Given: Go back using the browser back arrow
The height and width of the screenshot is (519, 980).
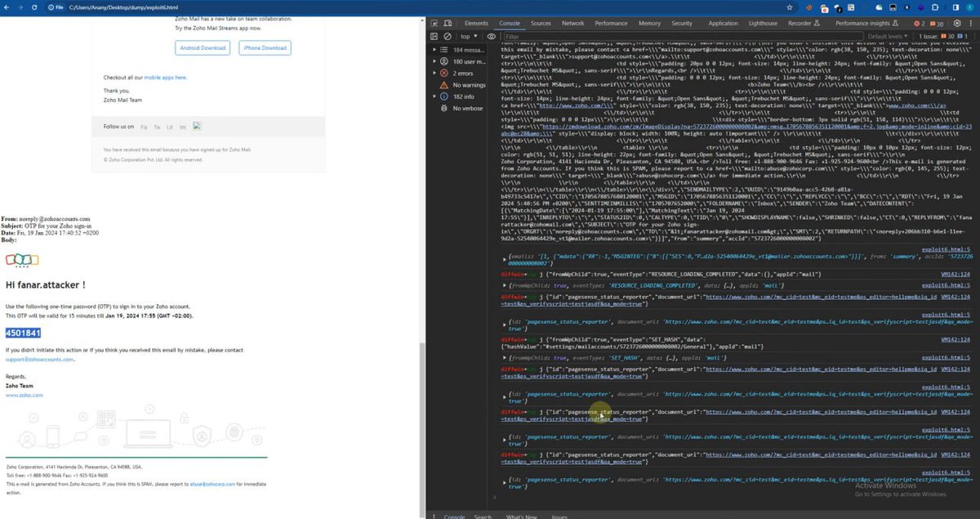Looking at the screenshot, I should click(8, 7).
